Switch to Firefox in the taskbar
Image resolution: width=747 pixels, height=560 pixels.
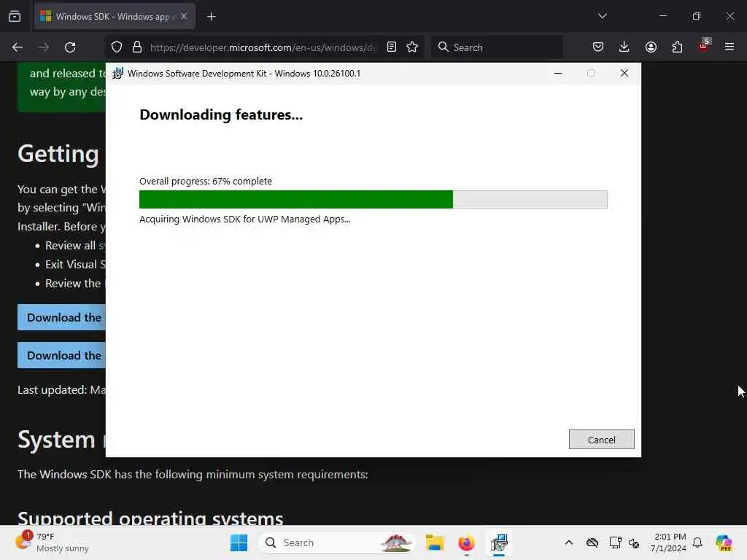click(x=466, y=542)
